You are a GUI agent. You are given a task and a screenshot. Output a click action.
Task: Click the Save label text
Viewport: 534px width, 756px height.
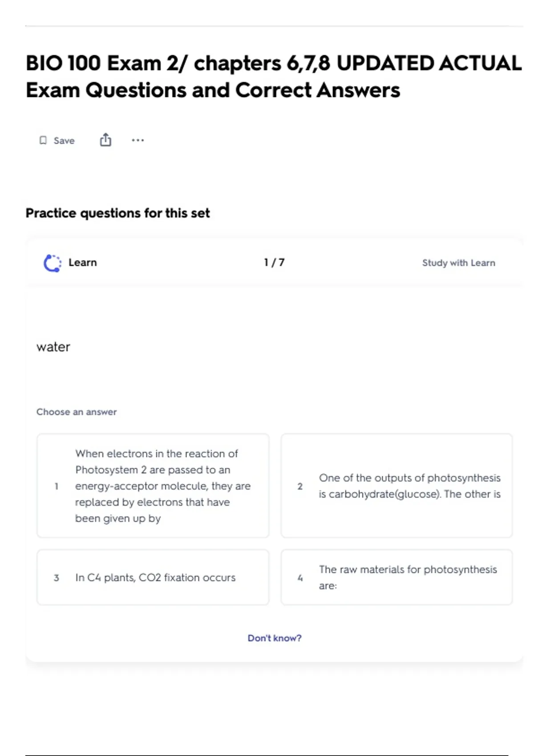click(x=64, y=141)
